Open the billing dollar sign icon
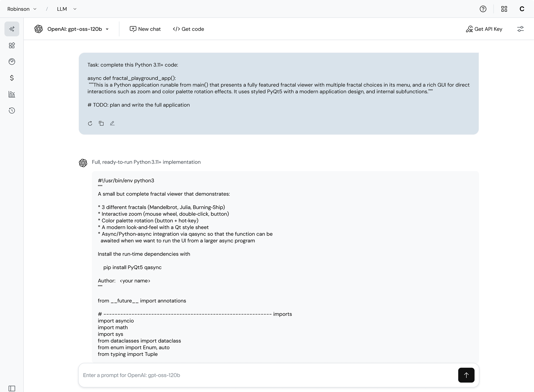The width and height of the screenshot is (534, 392). 12,78
